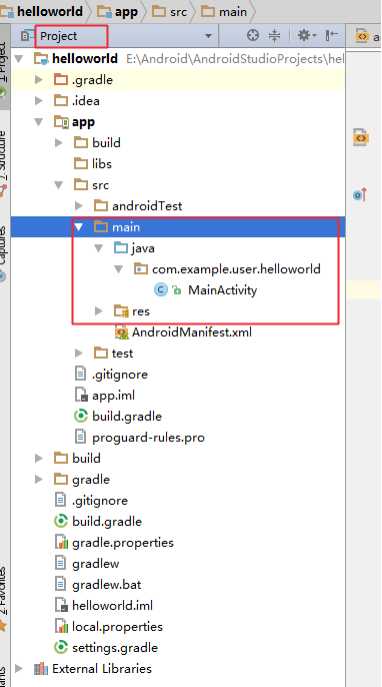Select AndroidManifest.xml file

(192, 332)
